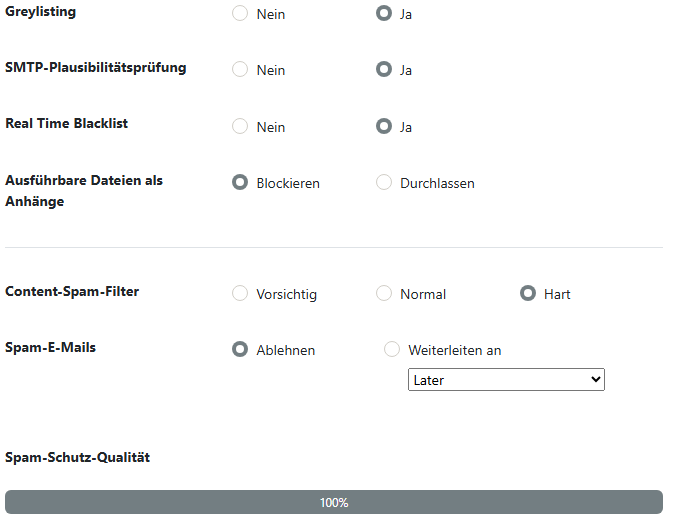
Task: Click the 100% Spam-Schutz-Qualität bar
Action: (x=334, y=502)
